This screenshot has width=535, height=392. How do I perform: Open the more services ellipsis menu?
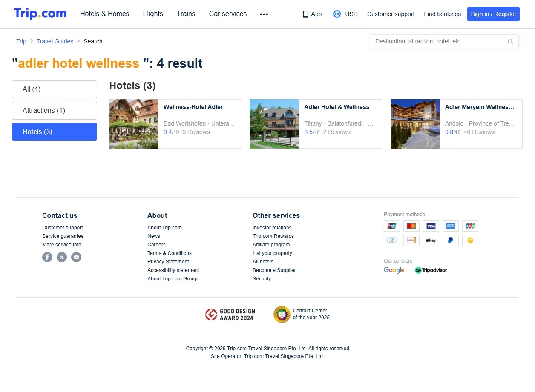pyautogui.click(x=264, y=14)
